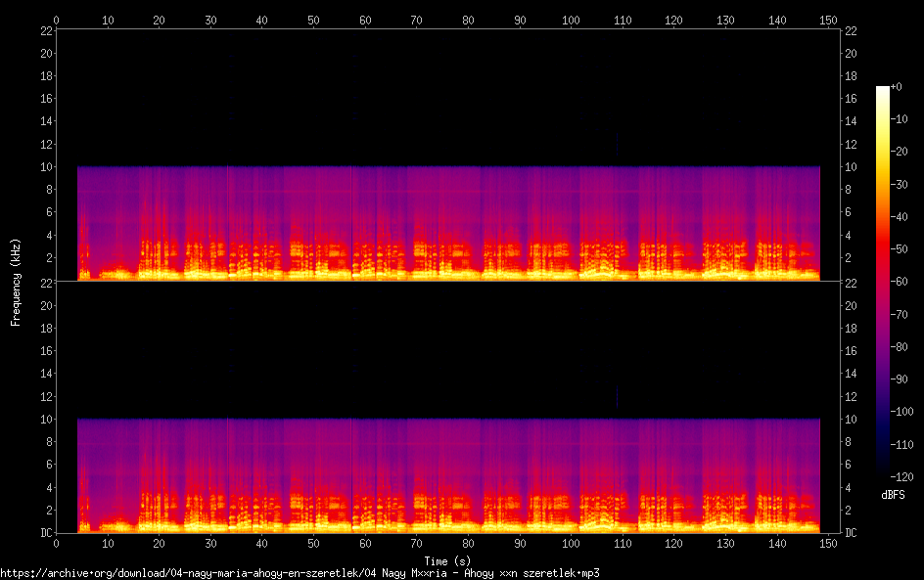Click the upper channel spectrogram plot
The width and height of the screenshot is (924, 580).
448,156
